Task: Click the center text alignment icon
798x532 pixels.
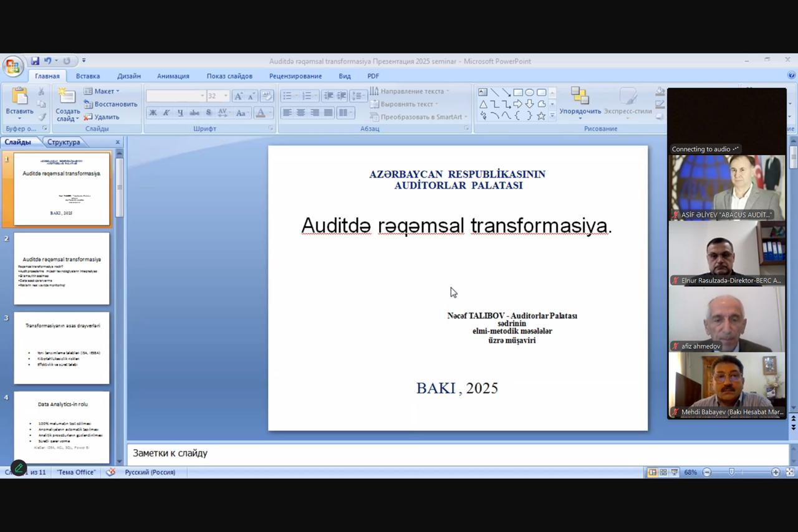Action: pos(301,113)
